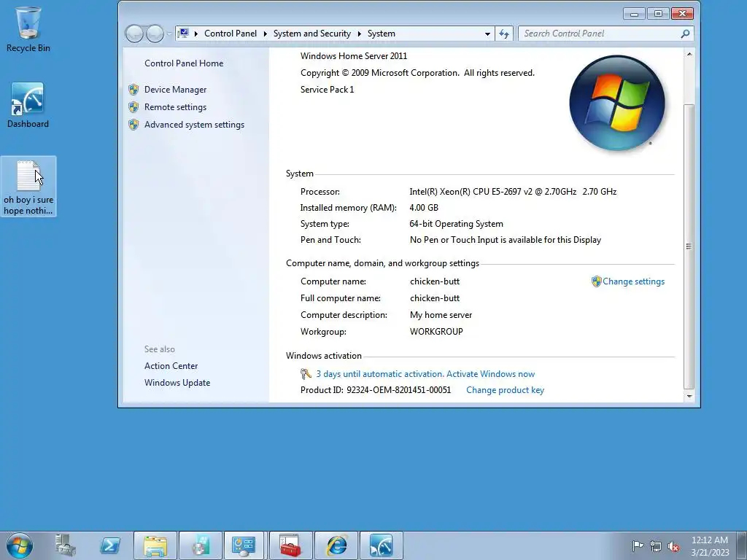The height and width of the screenshot is (560, 747).
Task: Click the System breadcrumb item
Action: (381, 34)
